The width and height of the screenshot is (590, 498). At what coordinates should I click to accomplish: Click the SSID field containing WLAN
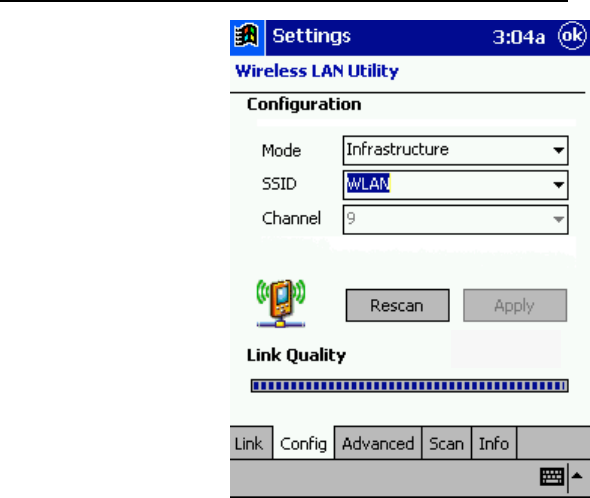(x=455, y=185)
